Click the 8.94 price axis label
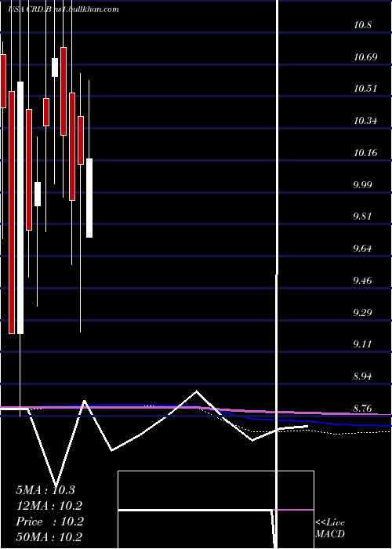The height and width of the screenshot is (549, 392). [363, 376]
